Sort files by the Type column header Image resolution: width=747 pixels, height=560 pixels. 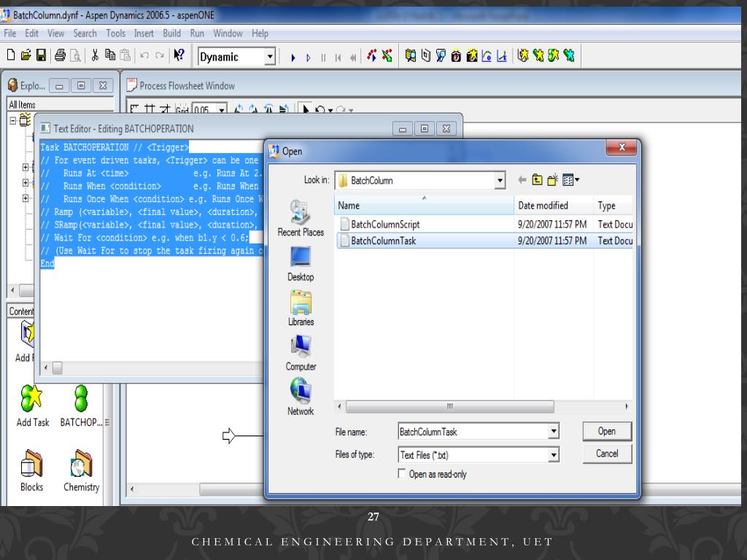pyautogui.click(x=613, y=206)
